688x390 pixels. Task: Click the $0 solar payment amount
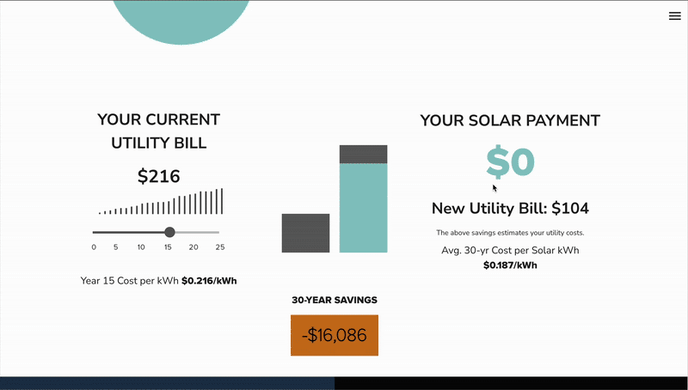[x=510, y=162]
